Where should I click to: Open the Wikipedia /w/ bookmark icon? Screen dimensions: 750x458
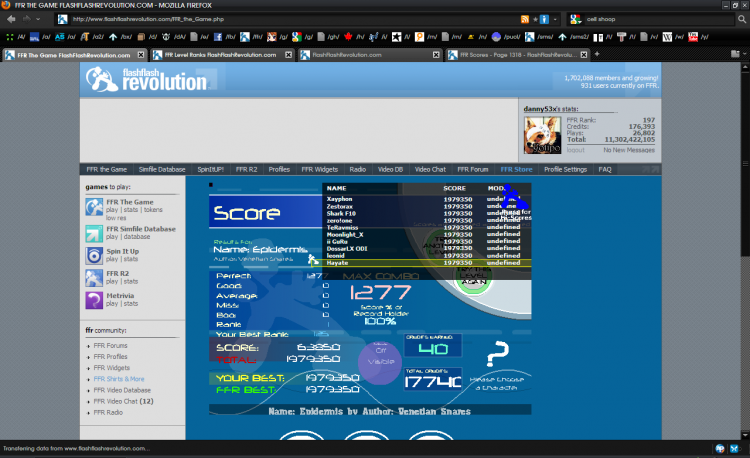point(667,37)
